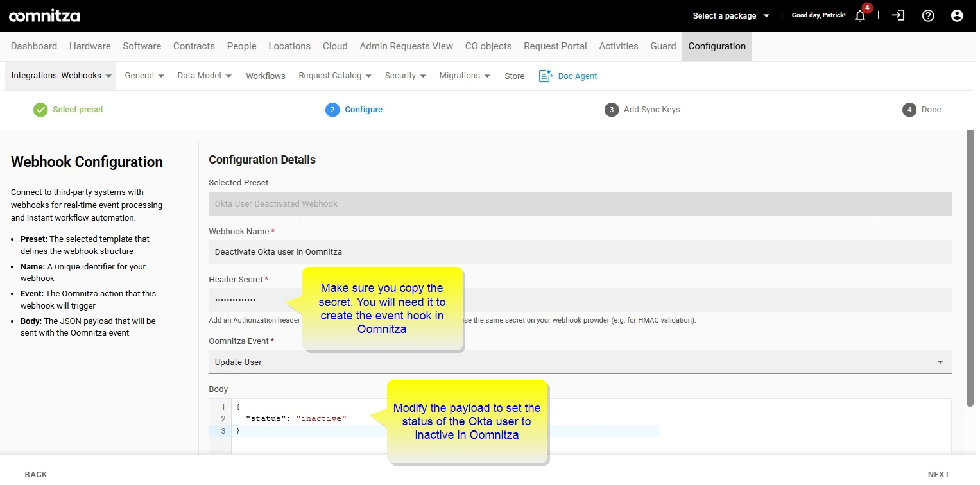Screen dimensions: 980x485
Task: Open the help question mark icon
Action: point(928,16)
